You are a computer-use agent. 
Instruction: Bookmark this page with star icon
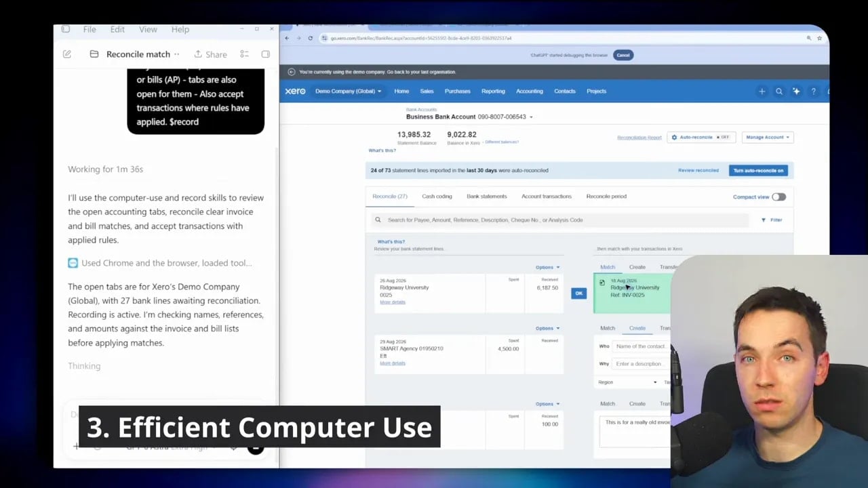[x=819, y=38]
